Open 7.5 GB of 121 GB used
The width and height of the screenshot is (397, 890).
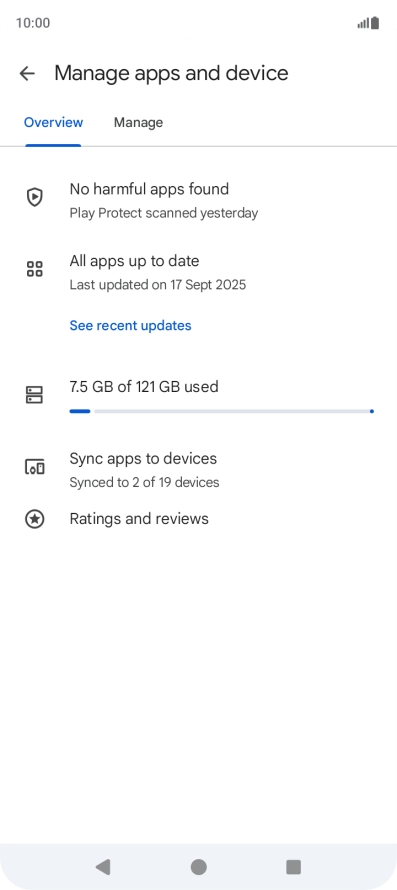click(x=144, y=387)
